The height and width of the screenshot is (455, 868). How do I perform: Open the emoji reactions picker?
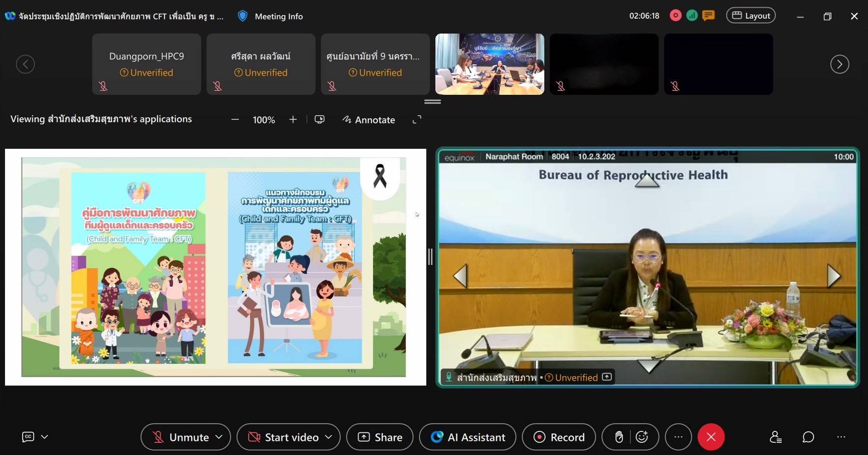pyautogui.click(x=642, y=437)
